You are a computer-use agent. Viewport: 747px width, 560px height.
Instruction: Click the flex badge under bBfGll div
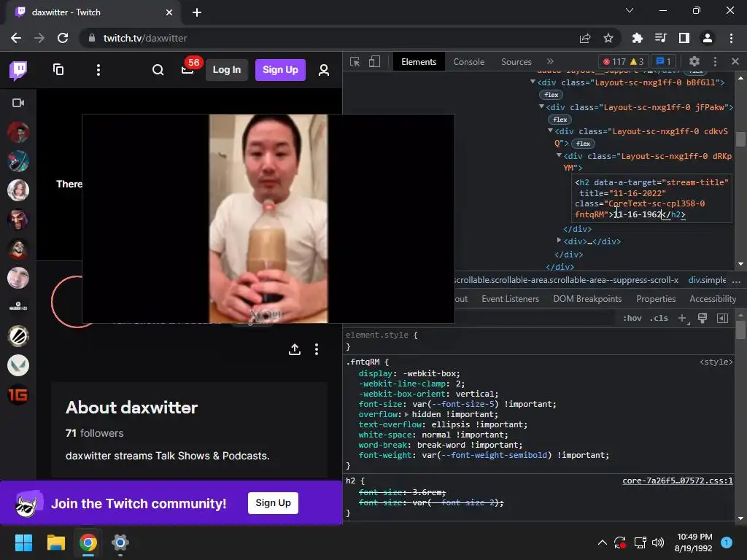click(x=551, y=95)
